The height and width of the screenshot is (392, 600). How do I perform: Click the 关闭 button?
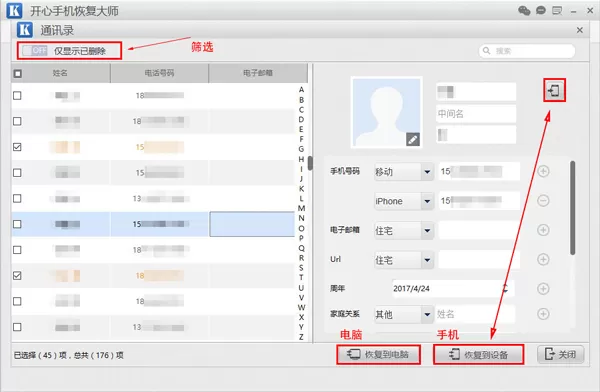[x=561, y=354]
